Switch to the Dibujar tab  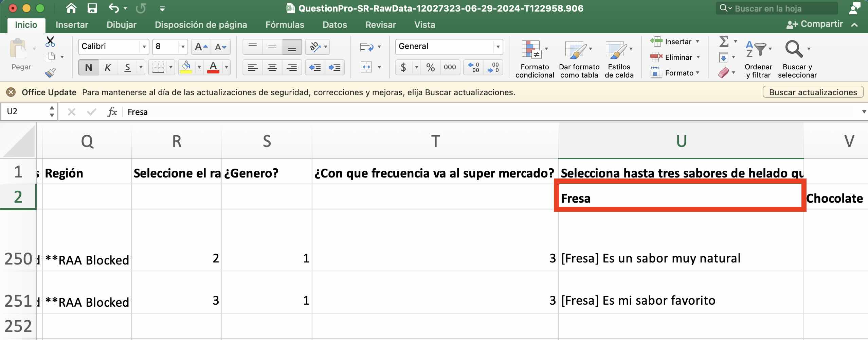[x=122, y=24]
